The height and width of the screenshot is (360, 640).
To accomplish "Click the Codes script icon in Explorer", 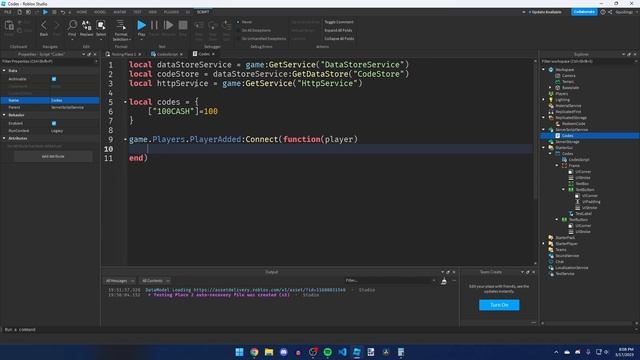I will pyautogui.click(x=558, y=136).
